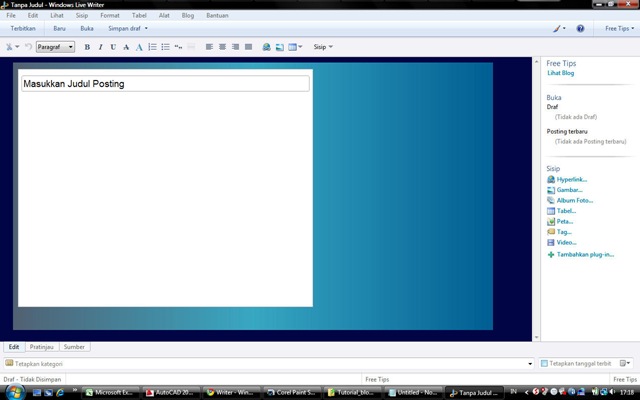The width and height of the screenshot is (640, 400).
Task: Switch to AutoCAD in the taskbar
Action: coord(171,393)
